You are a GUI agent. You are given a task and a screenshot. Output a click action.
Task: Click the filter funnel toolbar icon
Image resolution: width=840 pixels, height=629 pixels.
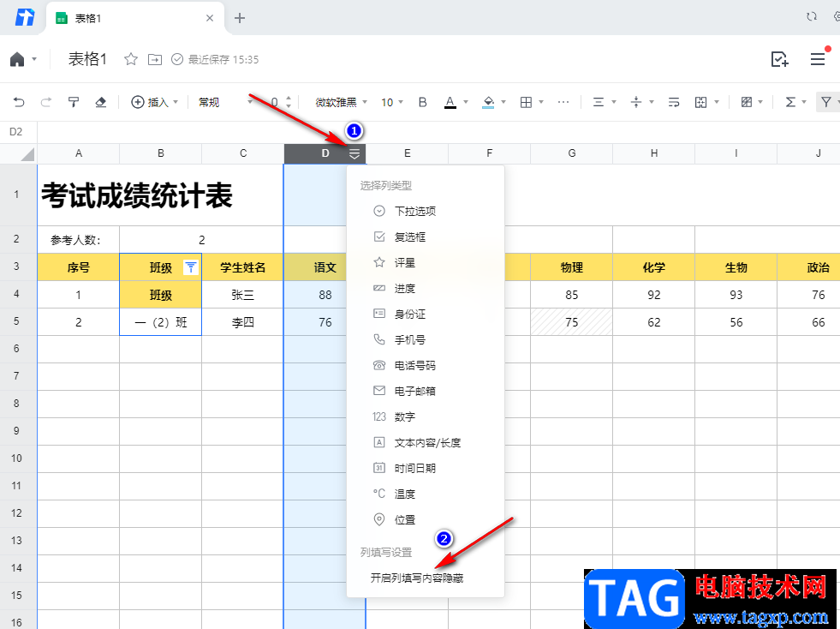[826, 102]
